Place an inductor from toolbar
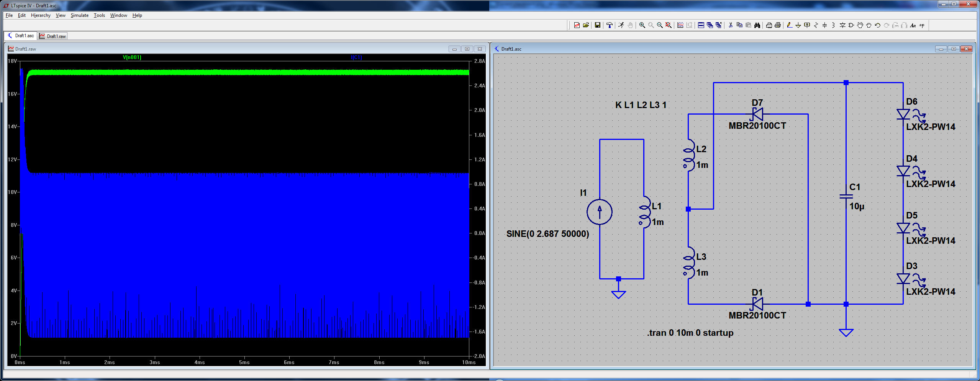 833,25
